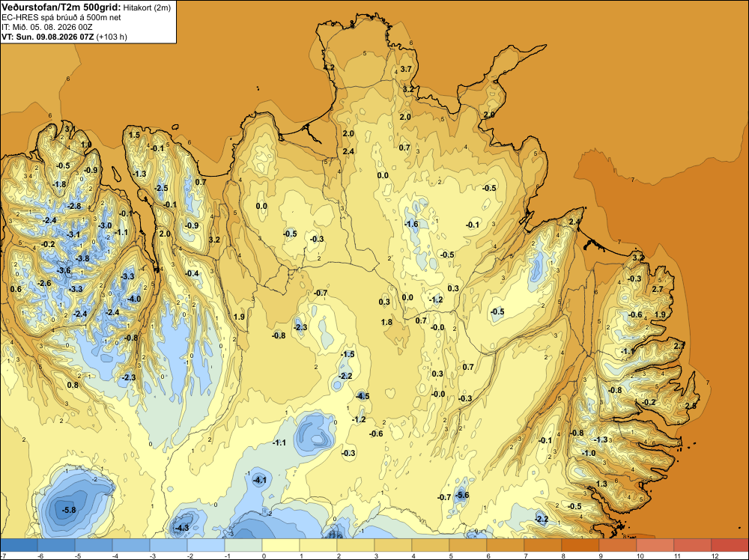Click the title 'Veðurstofan/T2m 500grid:'

61,7
